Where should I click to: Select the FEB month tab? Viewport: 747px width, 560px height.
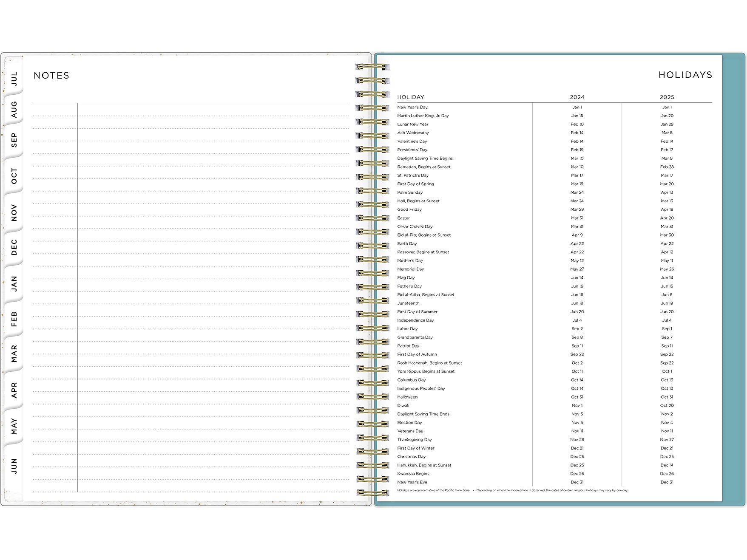click(x=14, y=319)
